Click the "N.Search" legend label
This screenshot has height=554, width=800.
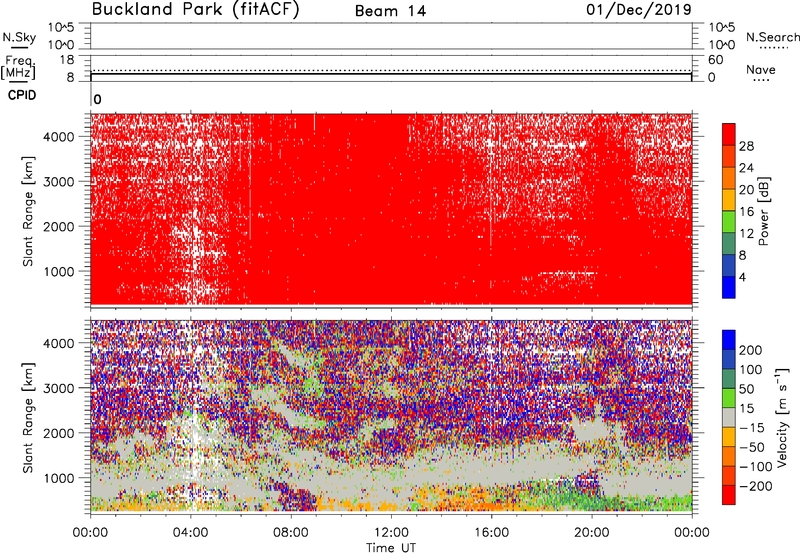[772, 37]
